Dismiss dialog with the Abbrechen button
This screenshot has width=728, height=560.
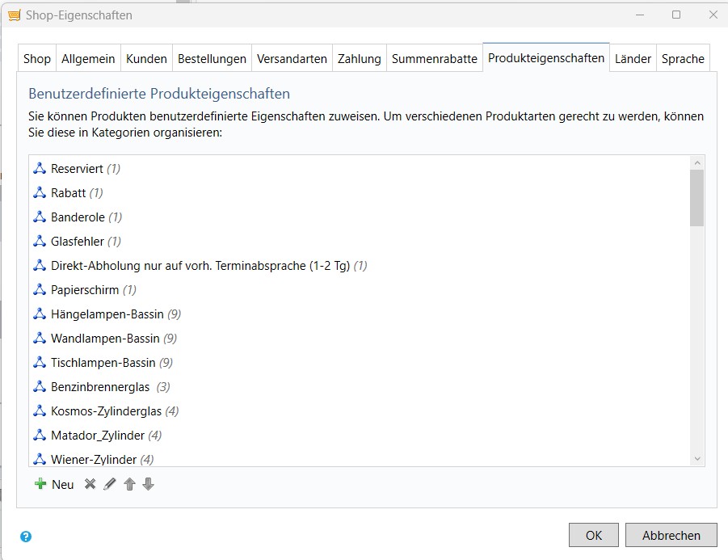[x=671, y=534]
